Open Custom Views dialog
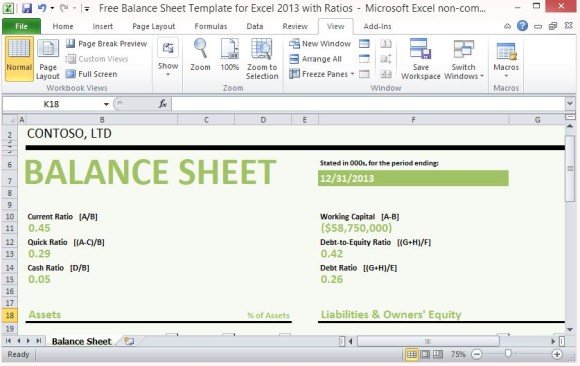The width and height of the screenshot is (580, 366). click(x=97, y=59)
